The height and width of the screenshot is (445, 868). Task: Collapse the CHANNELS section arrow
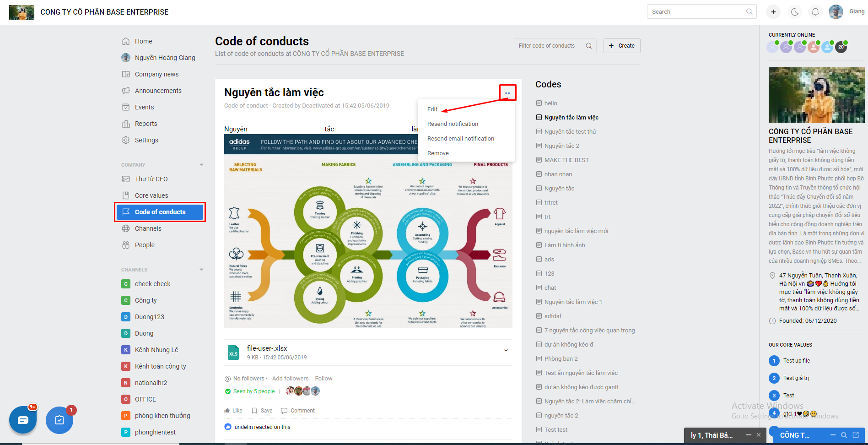(201, 270)
